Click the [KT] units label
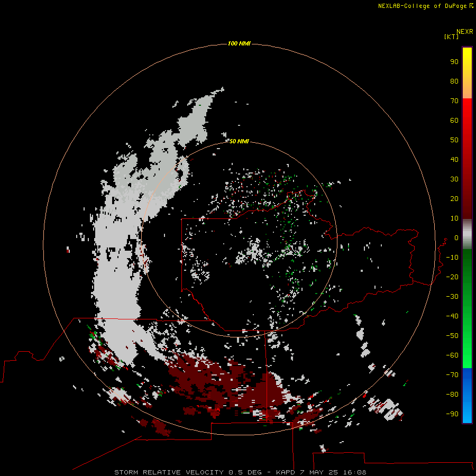 click(452, 36)
